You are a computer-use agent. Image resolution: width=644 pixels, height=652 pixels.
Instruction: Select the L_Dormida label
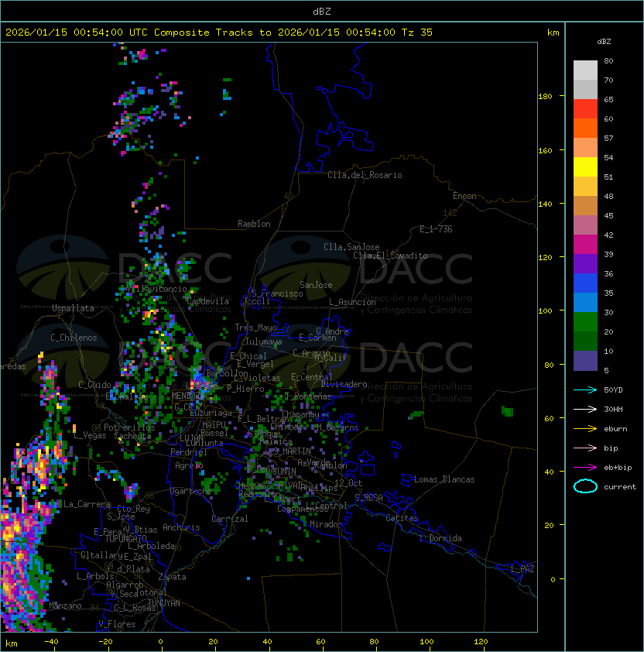point(440,538)
